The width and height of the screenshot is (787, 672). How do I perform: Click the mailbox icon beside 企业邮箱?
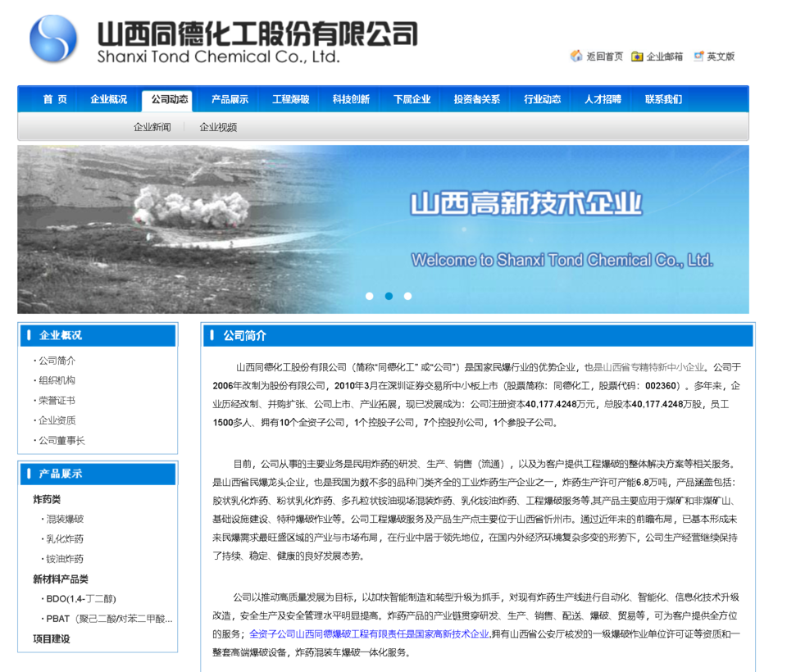pos(637,57)
